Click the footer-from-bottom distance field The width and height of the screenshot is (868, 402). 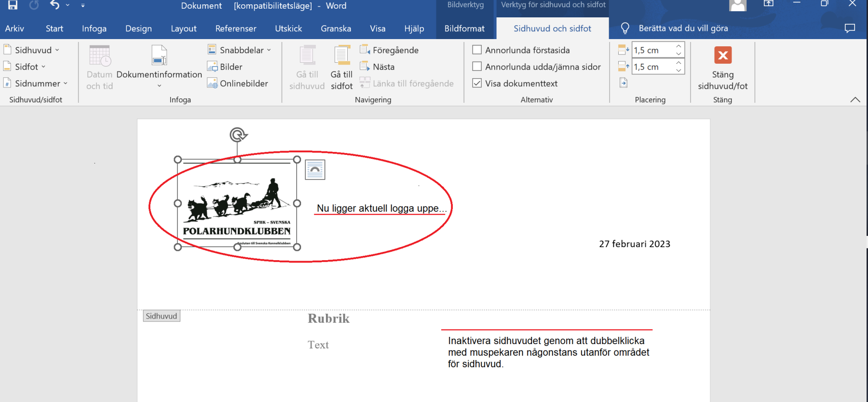[x=652, y=67]
